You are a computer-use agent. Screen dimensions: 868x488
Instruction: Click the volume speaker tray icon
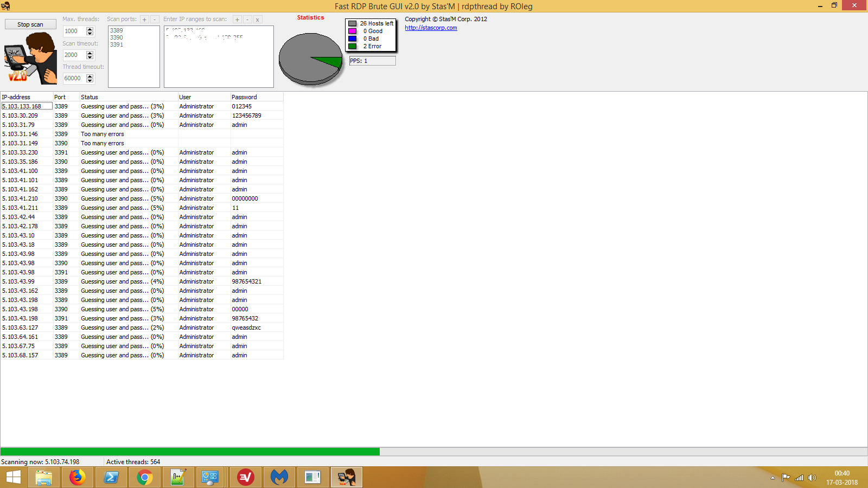[x=812, y=478]
